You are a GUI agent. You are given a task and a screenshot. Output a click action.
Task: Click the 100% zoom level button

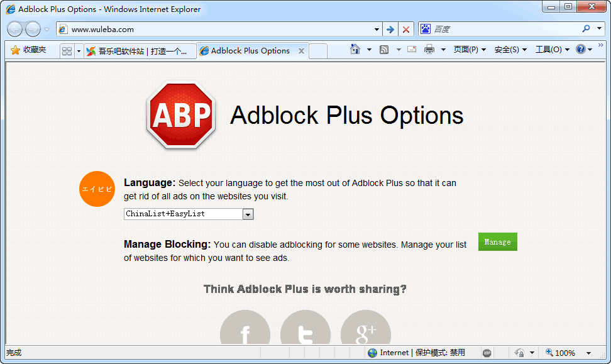coord(560,353)
